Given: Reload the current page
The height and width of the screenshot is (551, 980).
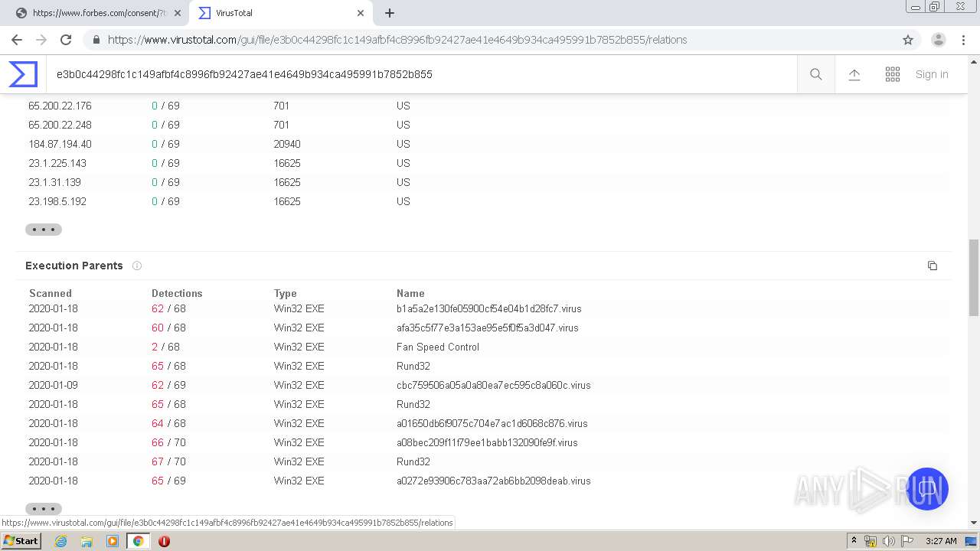Looking at the screenshot, I should click(x=66, y=40).
